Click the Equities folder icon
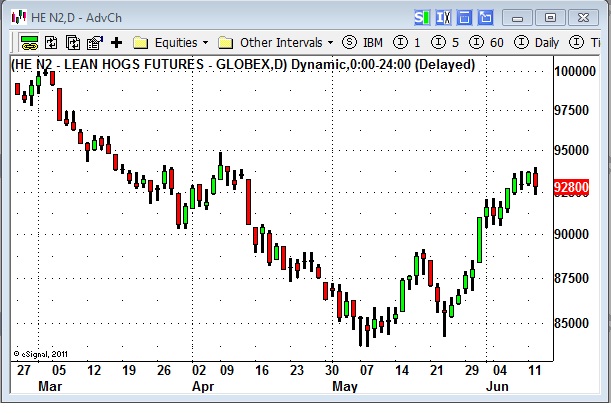 pos(141,42)
